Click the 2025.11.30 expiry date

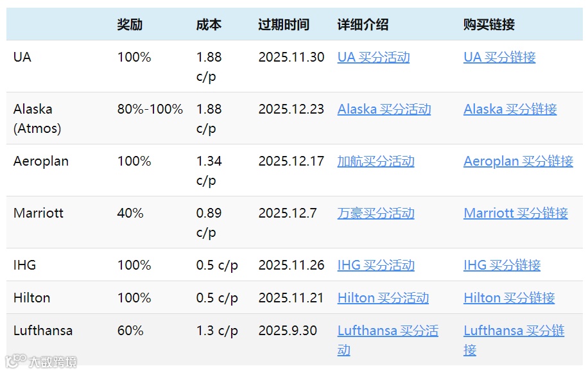(291, 57)
